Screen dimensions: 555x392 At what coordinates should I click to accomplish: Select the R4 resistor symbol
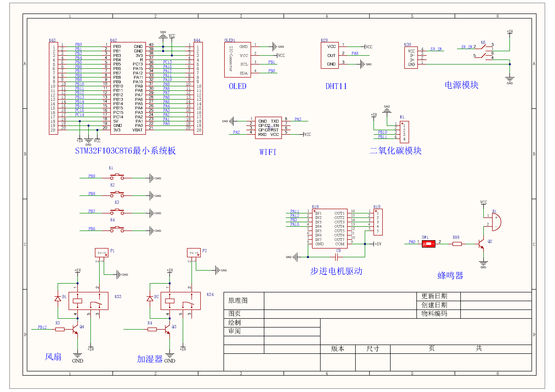(152, 329)
